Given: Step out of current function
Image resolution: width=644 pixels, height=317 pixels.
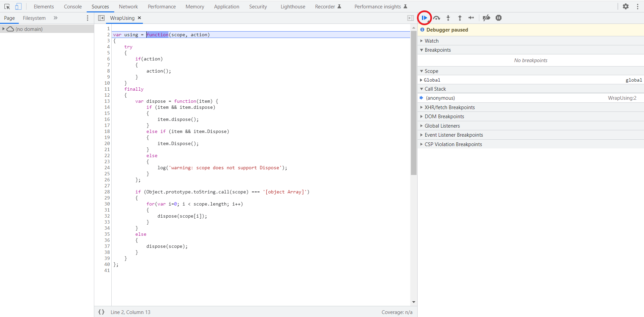Looking at the screenshot, I should pyautogui.click(x=460, y=18).
